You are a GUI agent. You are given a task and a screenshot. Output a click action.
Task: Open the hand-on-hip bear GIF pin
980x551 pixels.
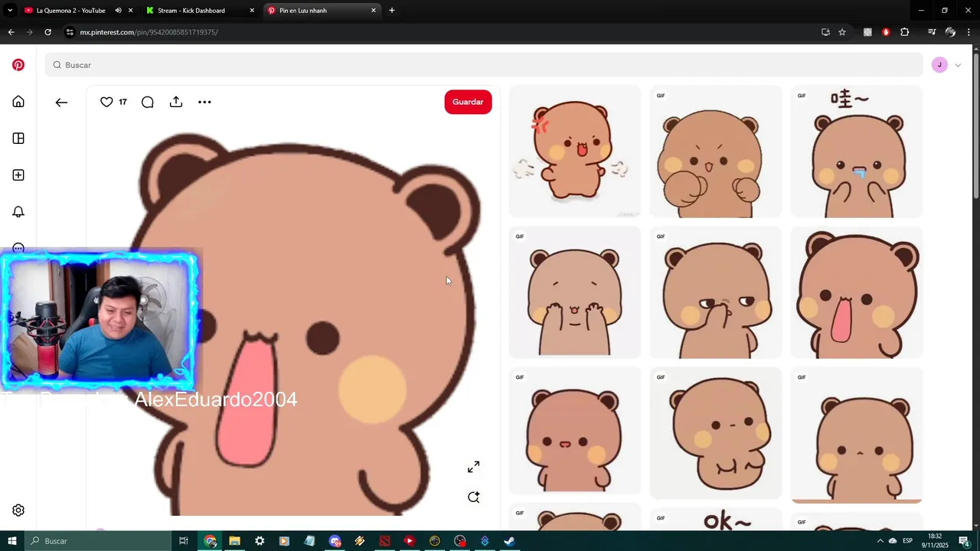point(715,433)
